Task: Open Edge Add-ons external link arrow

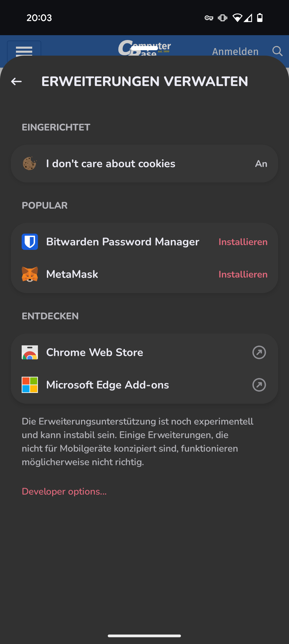Action: coord(259,385)
